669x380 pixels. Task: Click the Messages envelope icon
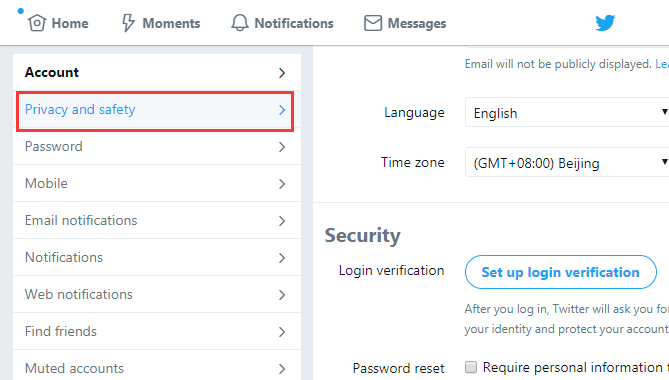coord(373,23)
